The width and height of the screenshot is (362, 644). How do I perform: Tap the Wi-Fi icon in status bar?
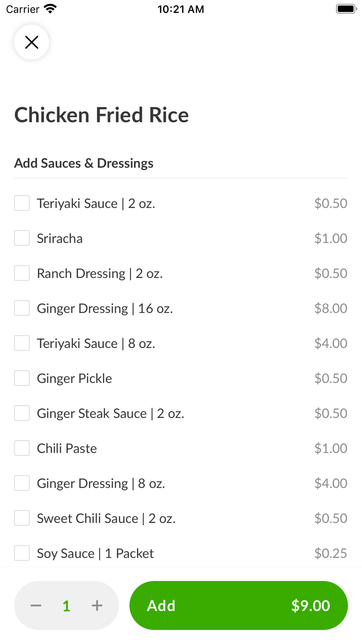(x=50, y=9)
